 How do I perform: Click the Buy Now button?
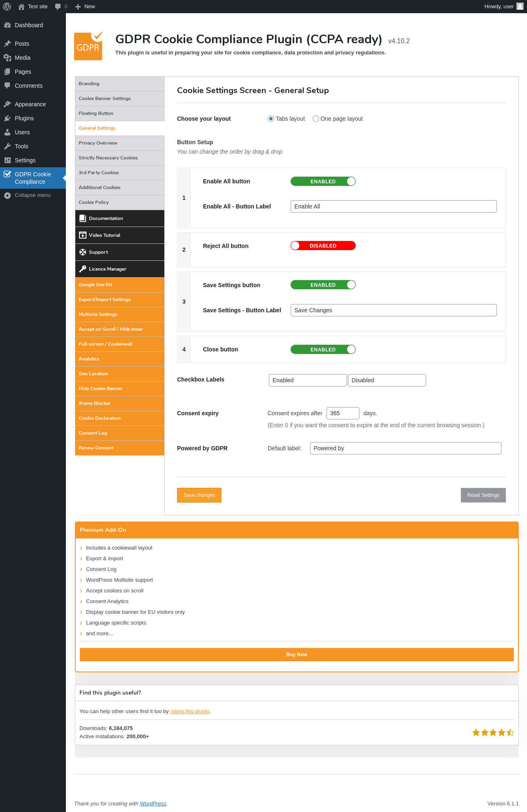297,655
